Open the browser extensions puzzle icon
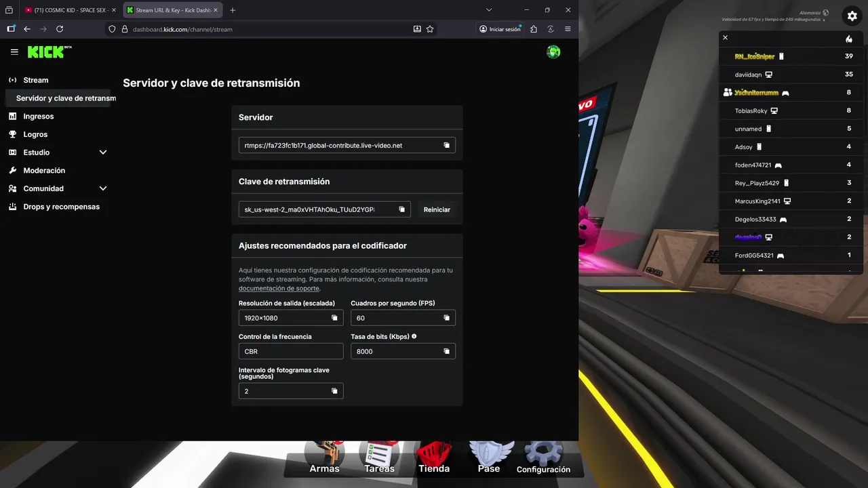The height and width of the screenshot is (488, 868). 534,29
